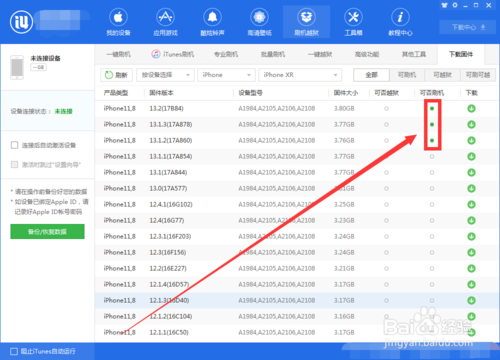Open the skin (shirt) icon in title bar

pos(444,5)
